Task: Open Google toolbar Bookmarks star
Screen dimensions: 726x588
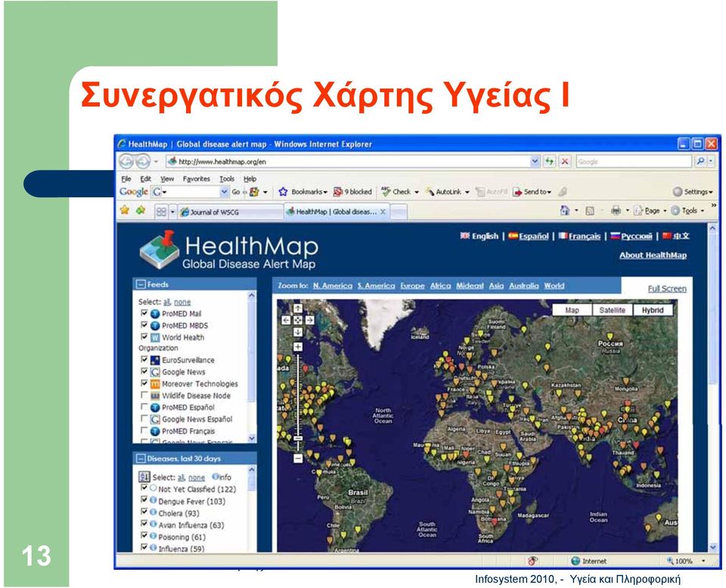Action: point(283,191)
